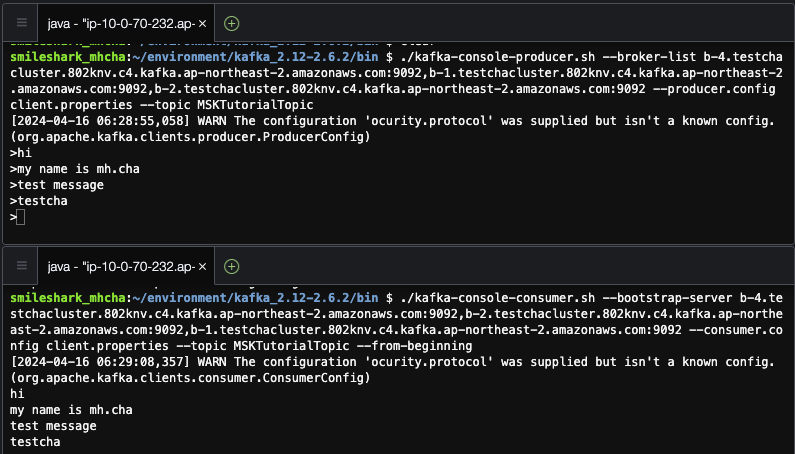Click the kafka_2.12-2.6.2/bin path in bottom terminal
Screen dimensions: 795x454
tap(306, 297)
